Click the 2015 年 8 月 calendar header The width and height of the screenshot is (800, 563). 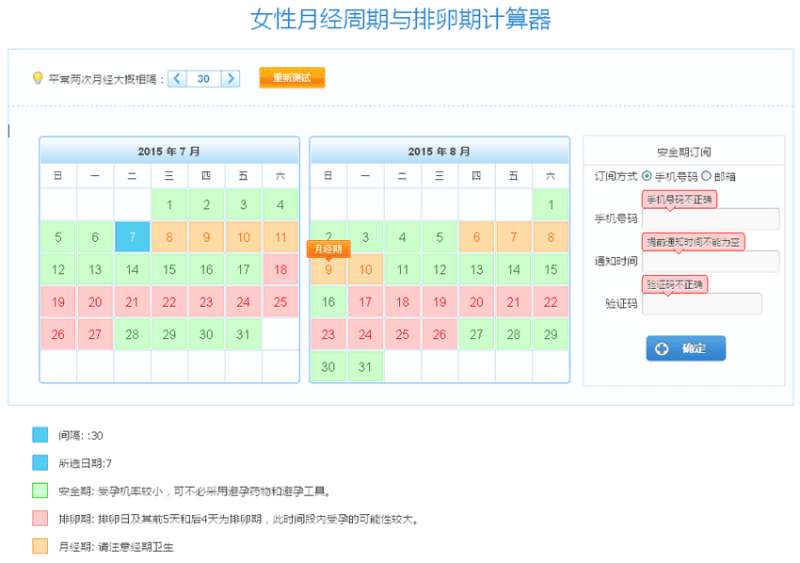pos(439,151)
